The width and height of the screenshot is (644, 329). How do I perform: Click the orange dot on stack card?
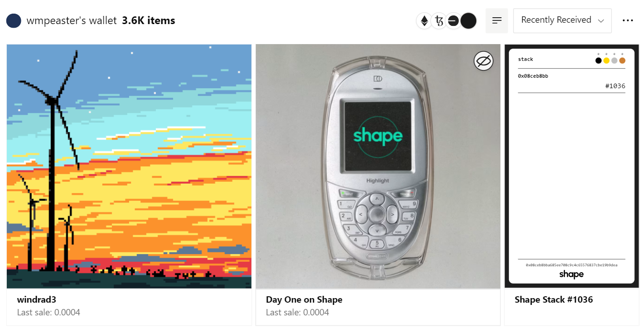pos(622,60)
